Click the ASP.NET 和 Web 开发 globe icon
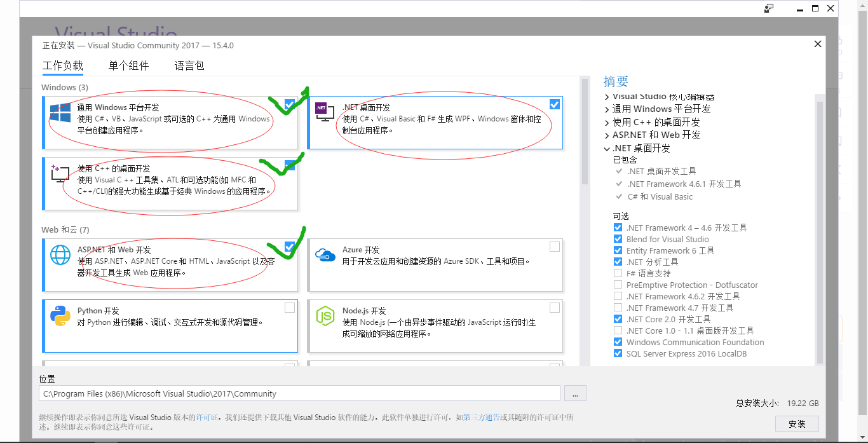868x443 pixels. click(60, 254)
